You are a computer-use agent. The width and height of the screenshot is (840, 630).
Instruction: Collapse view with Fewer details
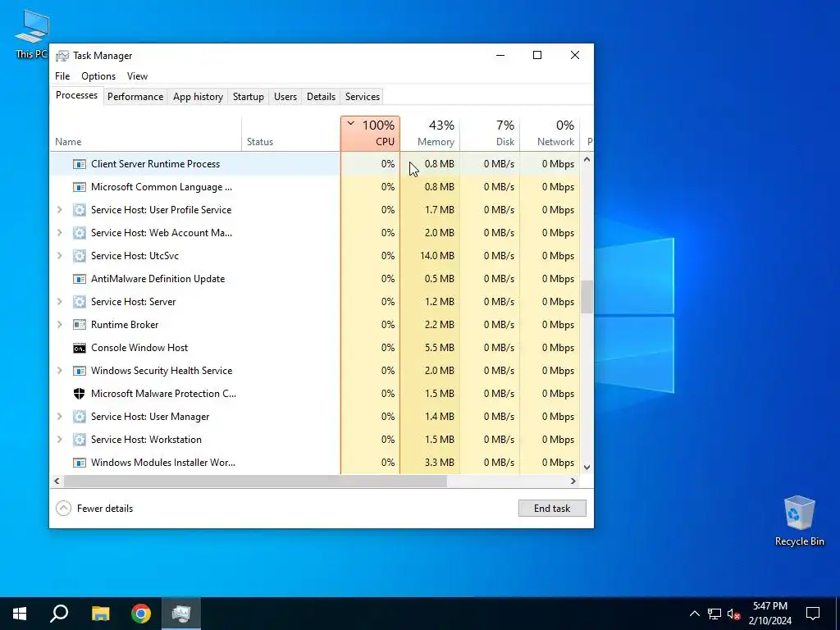click(94, 509)
